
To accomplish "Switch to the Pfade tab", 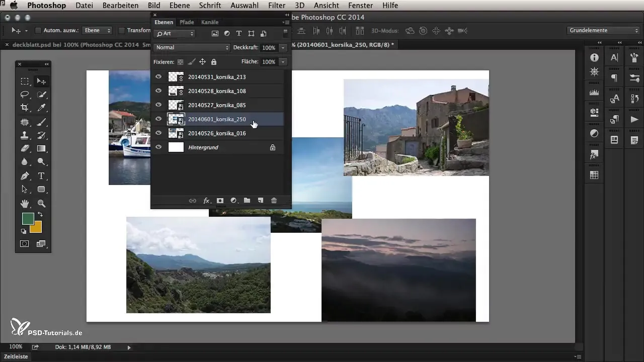I will click(187, 22).
